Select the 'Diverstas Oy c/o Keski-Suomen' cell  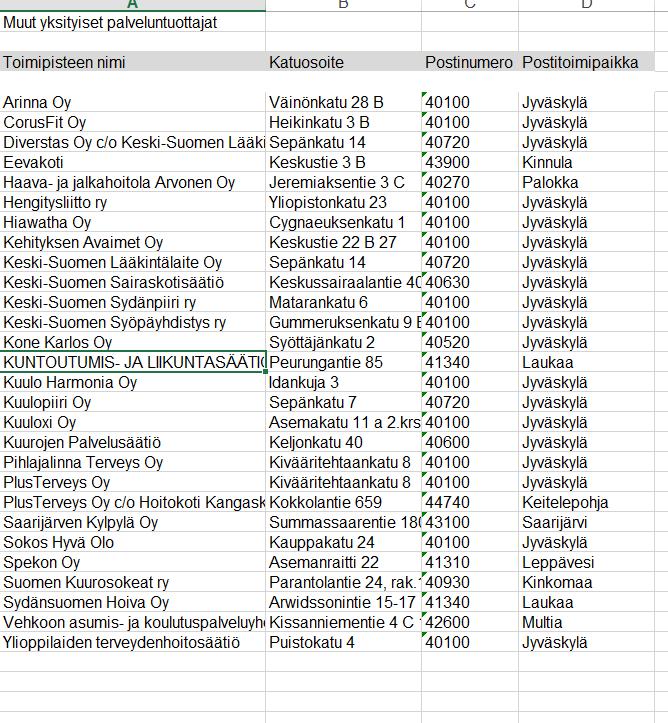click(x=133, y=142)
